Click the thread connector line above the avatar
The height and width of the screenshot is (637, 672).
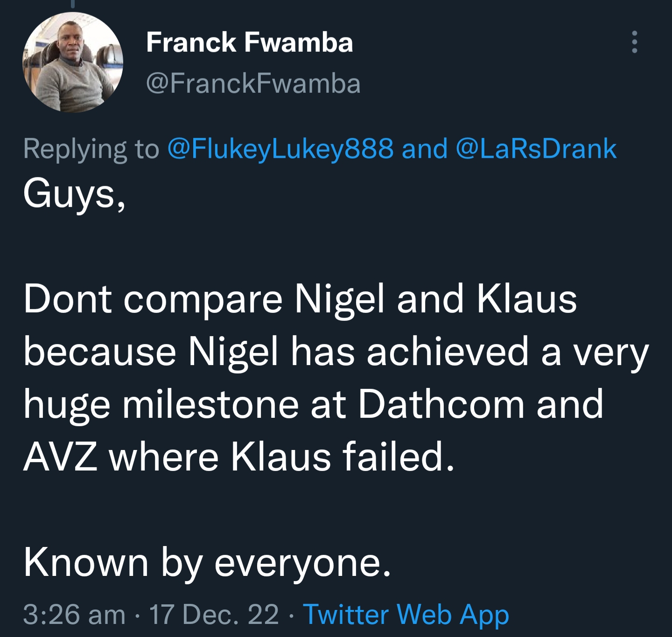72,4
